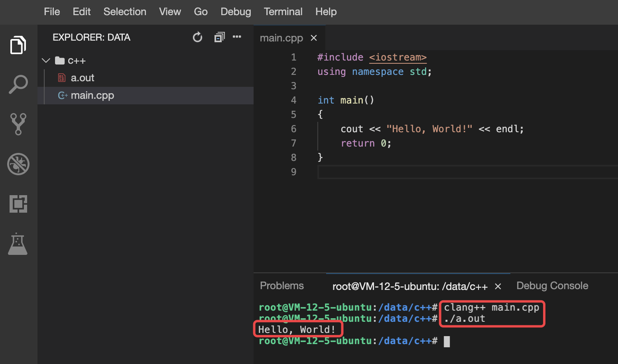618x364 pixels.
Task: Switch to the Problems tab
Action: tap(281, 286)
